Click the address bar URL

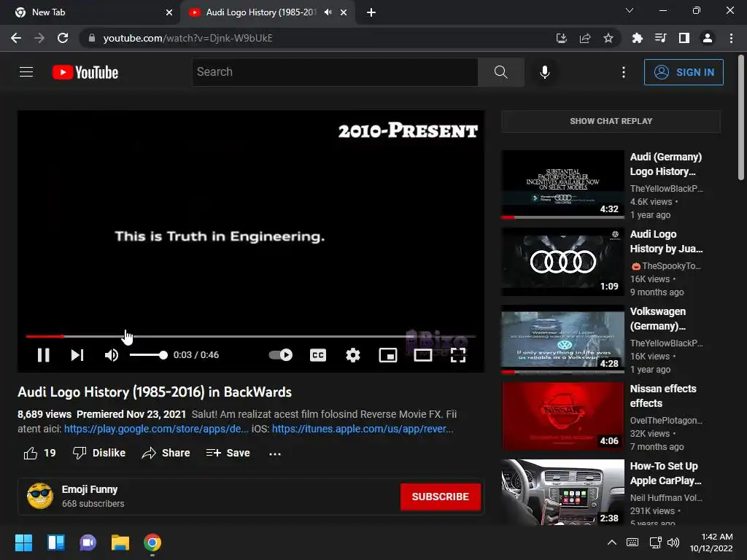187,38
